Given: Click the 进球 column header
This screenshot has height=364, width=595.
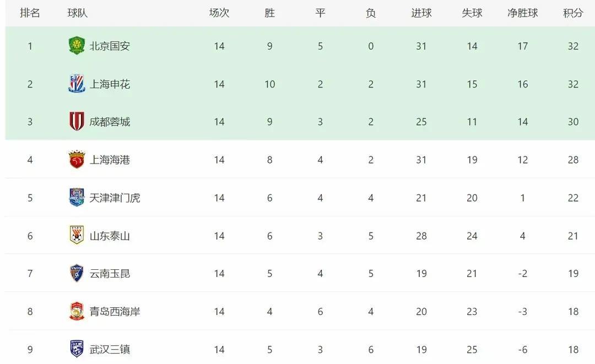Looking at the screenshot, I should 421,13.
